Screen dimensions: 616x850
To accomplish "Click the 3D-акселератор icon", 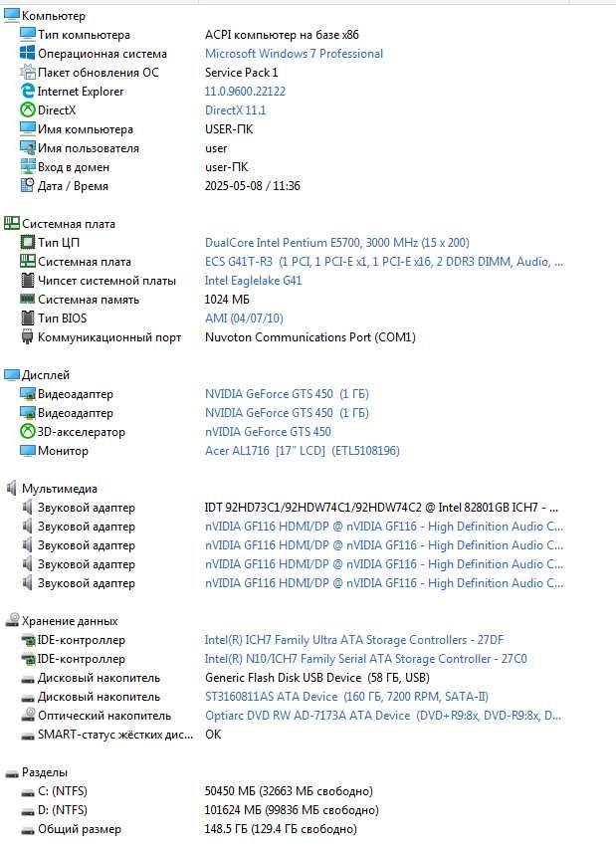I will [x=28, y=432].
